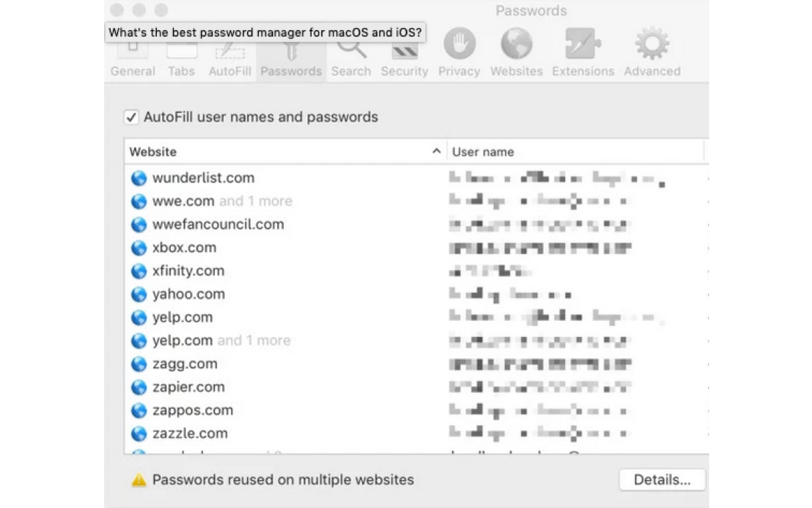Screen dimensions: 812x508
Task: Switch to the General preferences tab
Action: coord(133,60)
